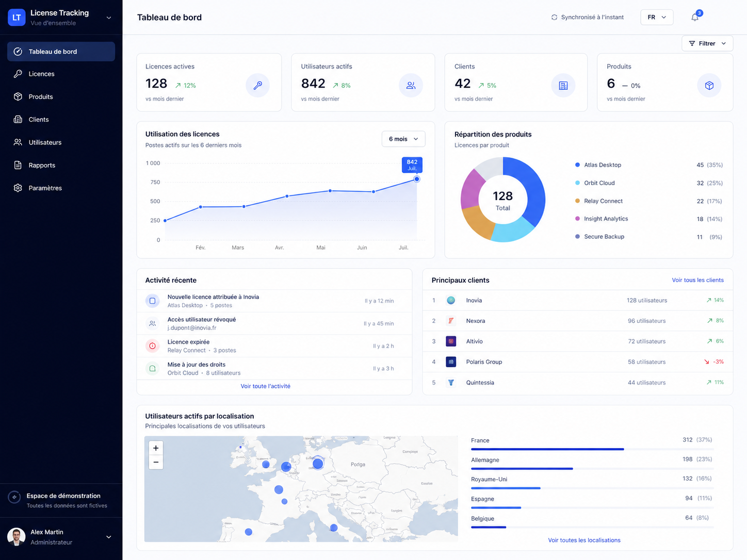Image resolution: width=747 pixels, height=560 pixels.
Task: Click the Clients building icon in sidebar
Action: [18, 119]
